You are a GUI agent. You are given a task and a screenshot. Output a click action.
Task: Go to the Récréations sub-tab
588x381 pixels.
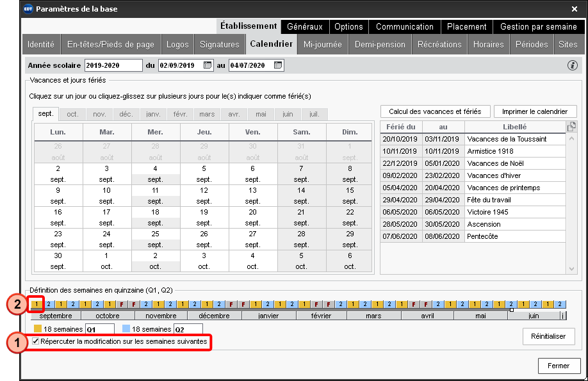(x=439, y=44)
